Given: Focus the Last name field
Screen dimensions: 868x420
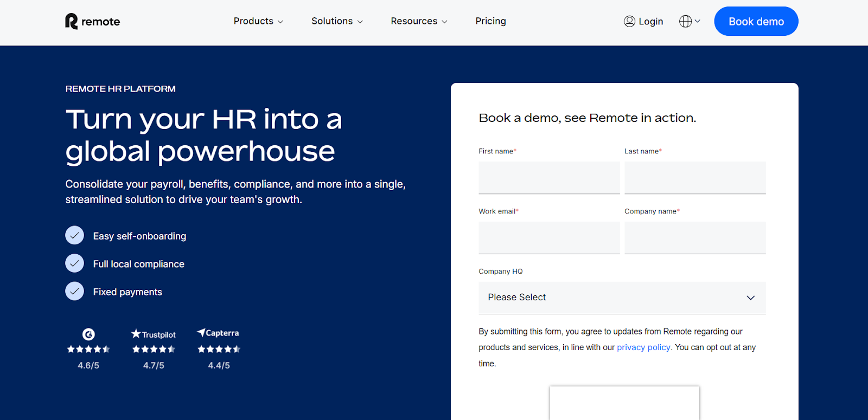Looking at the screenshot, I should (695, 178).
